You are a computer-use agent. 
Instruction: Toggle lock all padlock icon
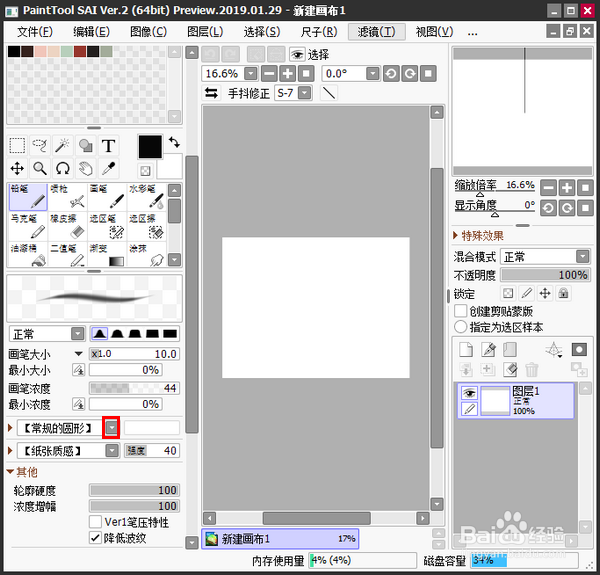pyautogui.click(x=563, y=293)
